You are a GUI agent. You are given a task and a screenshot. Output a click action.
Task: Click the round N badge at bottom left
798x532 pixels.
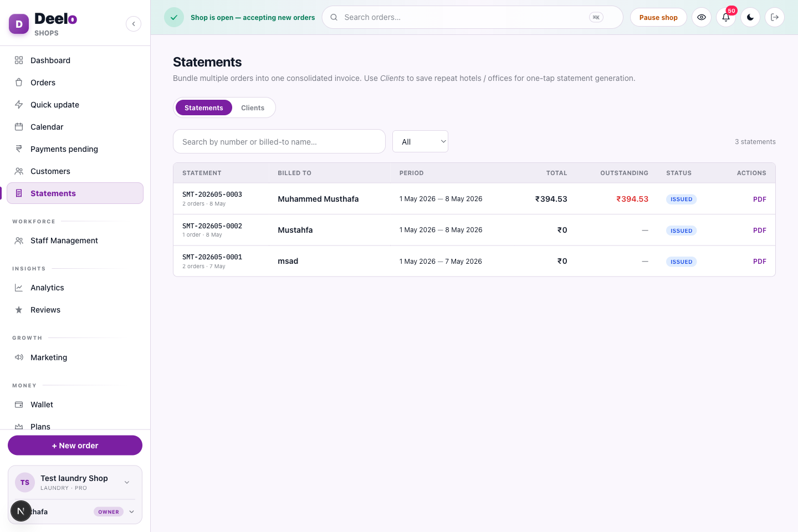pos(21,511)
